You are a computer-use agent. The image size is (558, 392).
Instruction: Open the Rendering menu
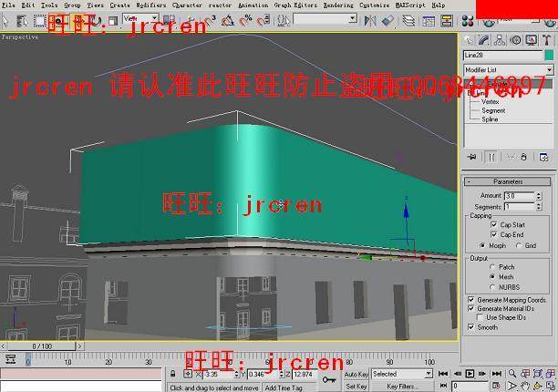point(338,5)
